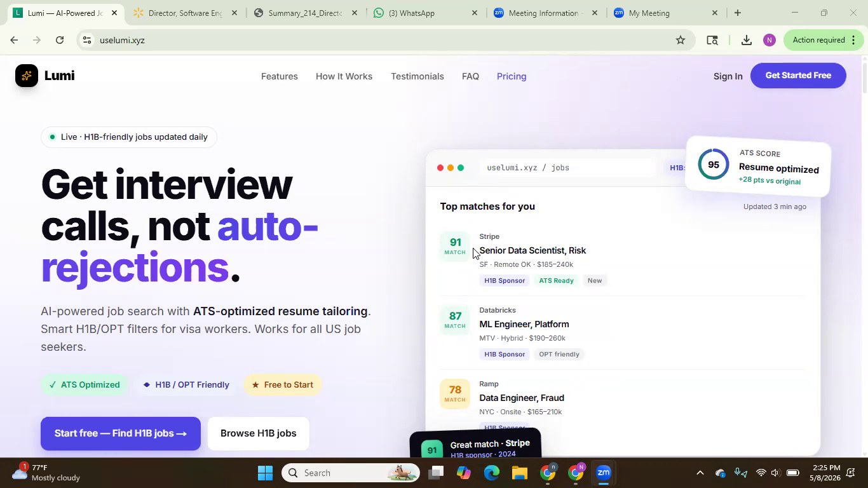Click Get Started Free button
Viewport: 868px width, 488px height.
pos(798,76)
